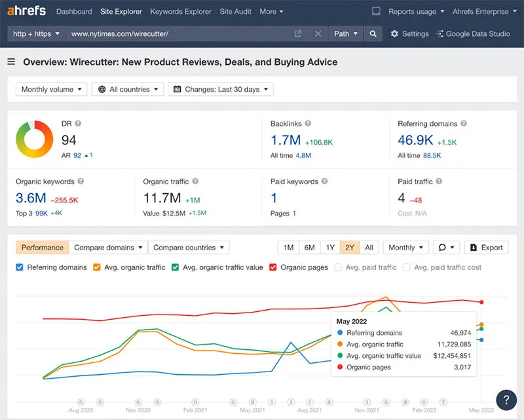Uncheck the Organic pages checkbox
Screen dimensions: 524x420
[x=274, y=267]
